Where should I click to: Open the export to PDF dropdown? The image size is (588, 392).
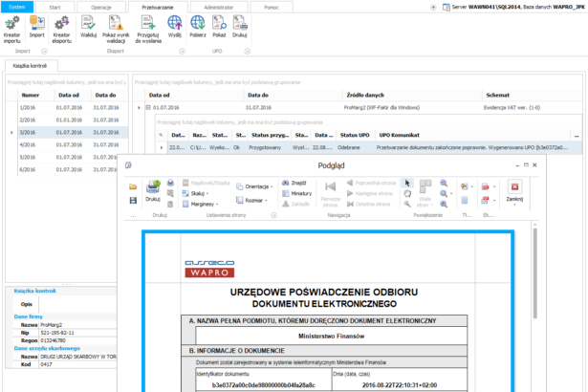click(x=494, y=186)
